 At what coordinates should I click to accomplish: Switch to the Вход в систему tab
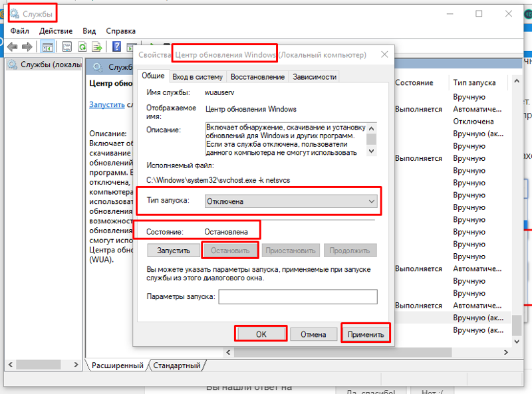198,77
